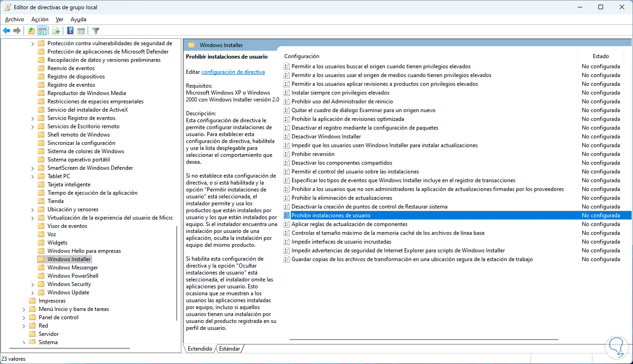Select 'Prohibir la aplicación de revisiones optimizada'
Image resolution: width=633 pixels, height=364 pixels.
coord(347,119)
